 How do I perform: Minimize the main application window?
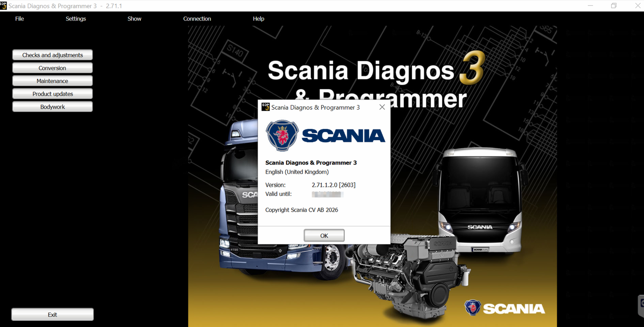590,6
